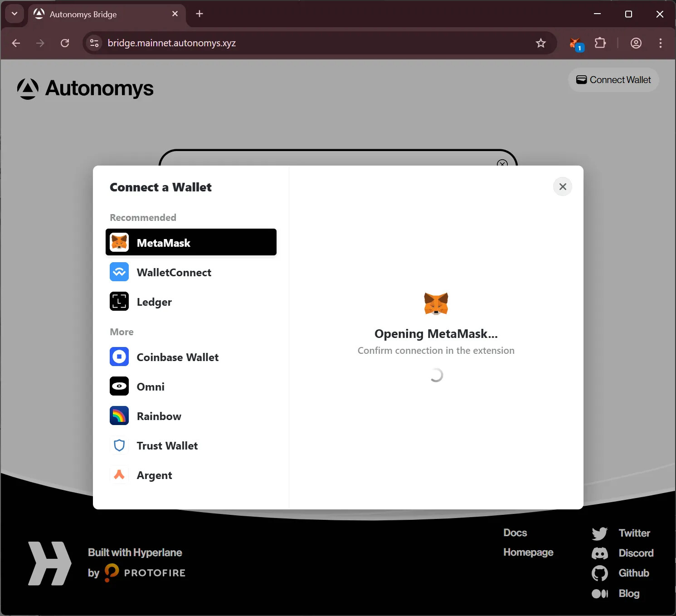Image resolution: width=676 pixels, height=616 pixels.
Task: Pick Coinbase Wallet from the More section
Action: [191, 357]
